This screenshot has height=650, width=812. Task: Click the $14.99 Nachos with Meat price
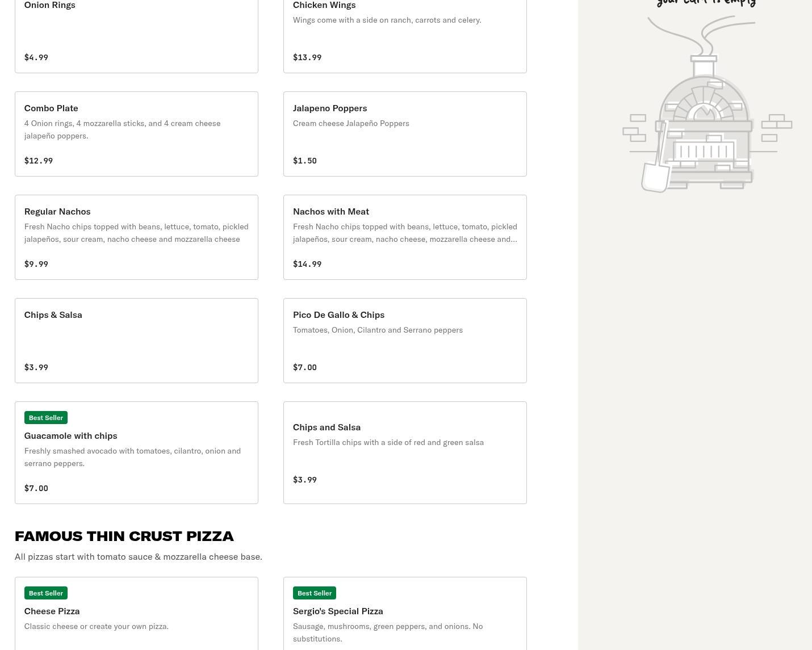307,264
